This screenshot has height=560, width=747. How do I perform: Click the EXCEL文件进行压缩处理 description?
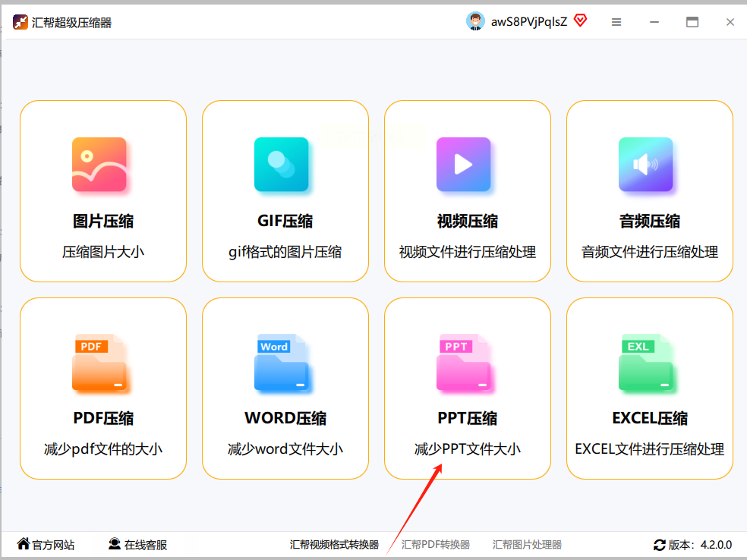650,449
